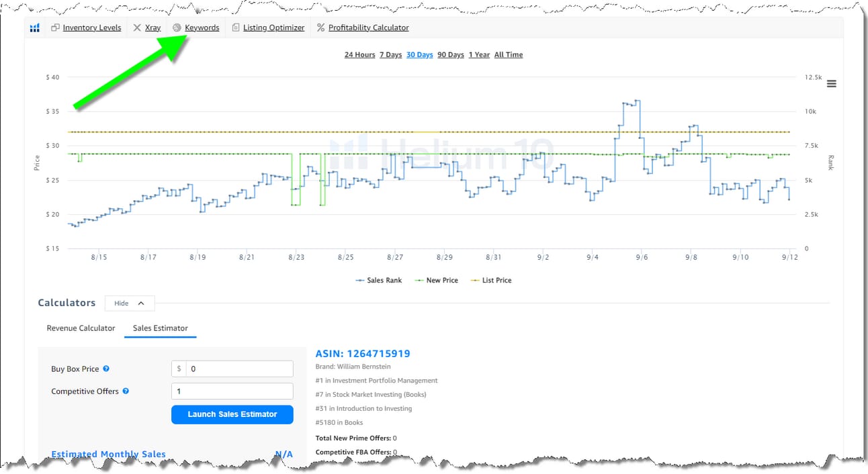The image size is (868, 474).
Task: Click 'Total New Prime Offers: 0' text
Action: [x=357, y=438]
